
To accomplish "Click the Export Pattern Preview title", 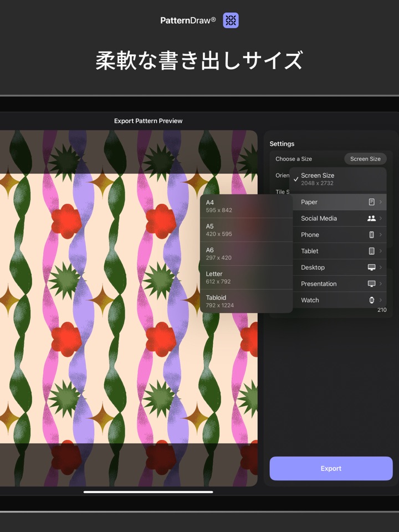I will tap(149, 121).
